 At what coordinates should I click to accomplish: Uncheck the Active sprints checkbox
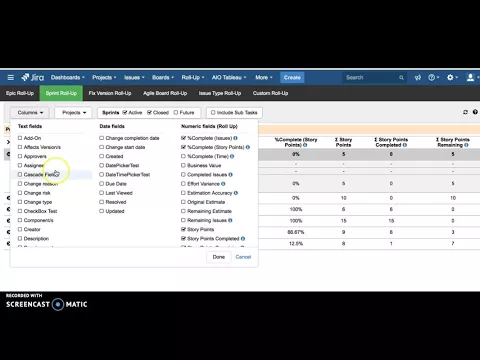(x=125, y=112)
